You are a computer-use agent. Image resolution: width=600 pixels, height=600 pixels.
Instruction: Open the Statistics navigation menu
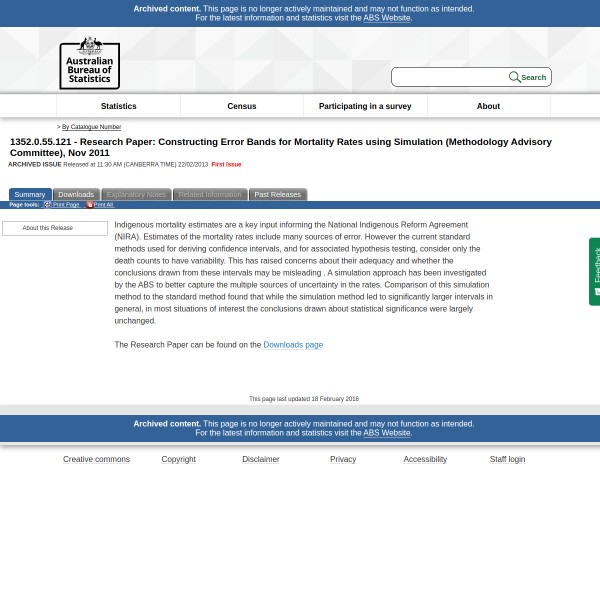click(118, 106)
